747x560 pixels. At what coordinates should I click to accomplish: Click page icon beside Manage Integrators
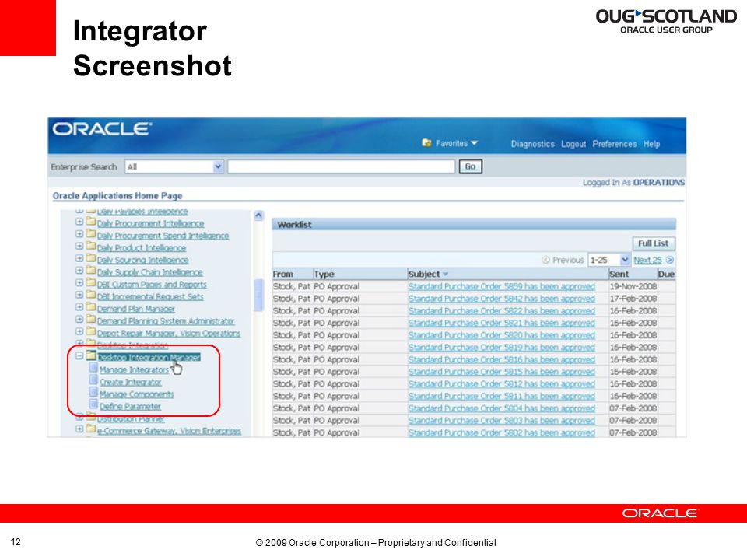(x=93, y=368)
